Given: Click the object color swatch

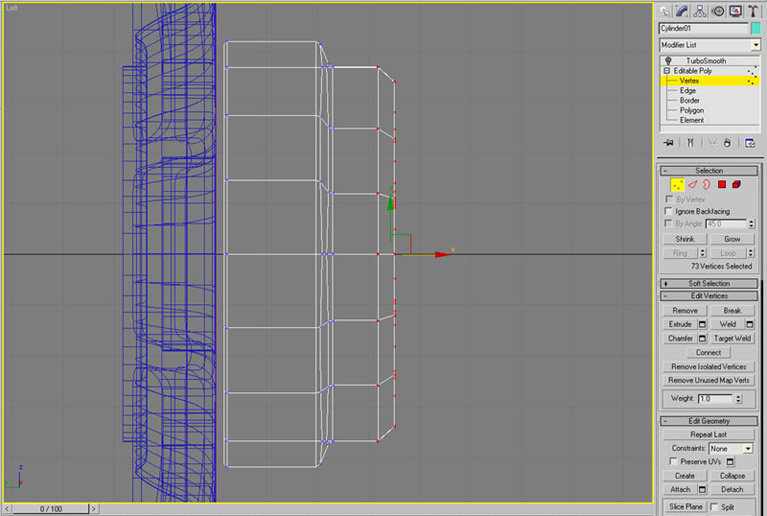Looking at the screenshot, I should tap(756, 29).
